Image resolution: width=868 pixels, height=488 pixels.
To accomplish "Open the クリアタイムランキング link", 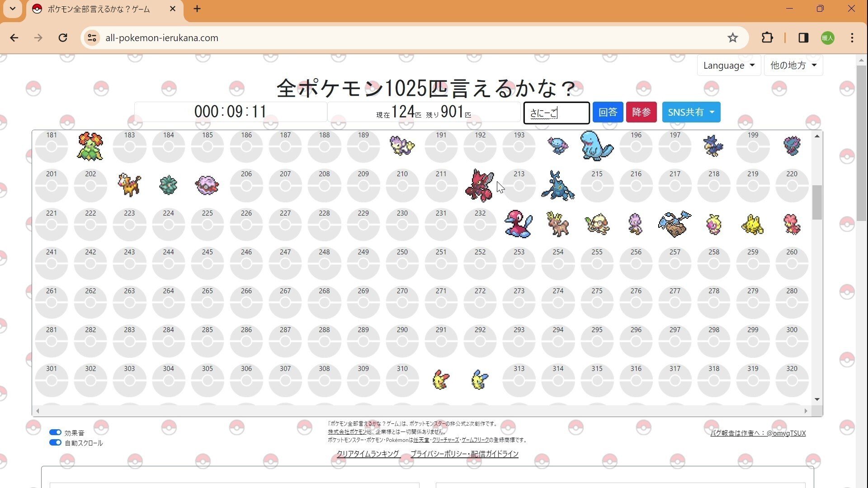I will click(367, 454).
